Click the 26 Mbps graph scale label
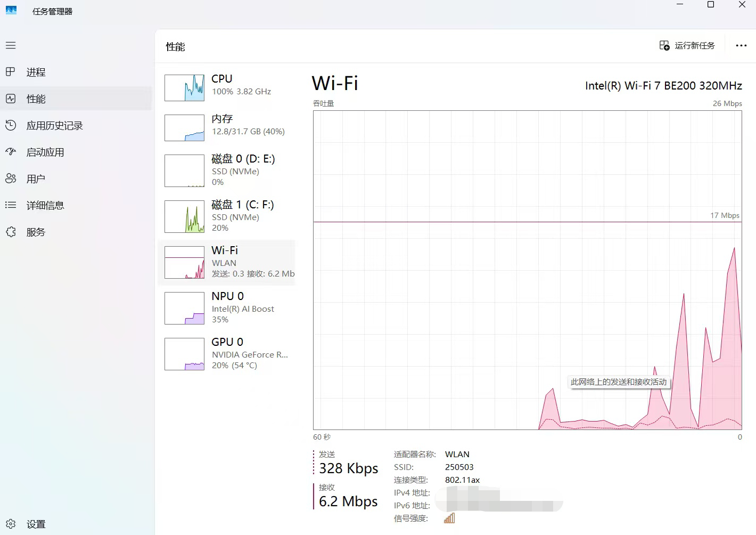The image size is (756, 535). (x=727, y=103)
